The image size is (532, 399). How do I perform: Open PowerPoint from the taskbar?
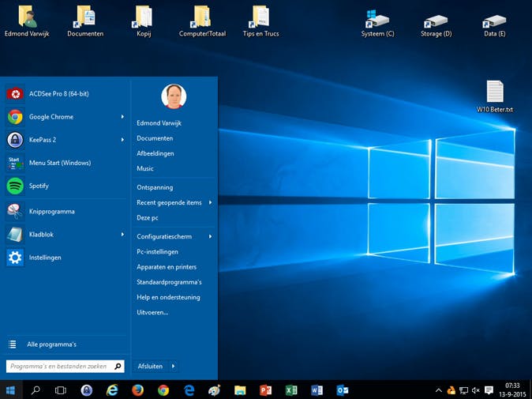[x=265, y=390]
